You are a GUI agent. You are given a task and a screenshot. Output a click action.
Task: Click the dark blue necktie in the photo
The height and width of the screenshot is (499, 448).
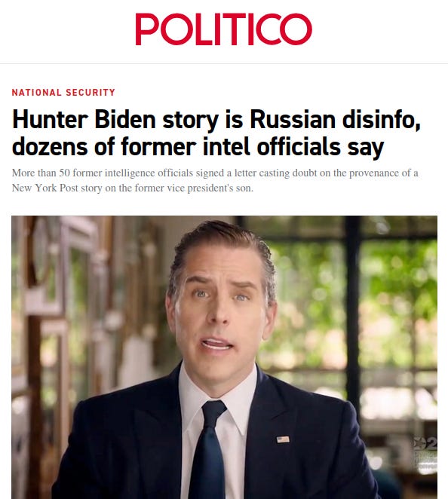click(209, 450)
